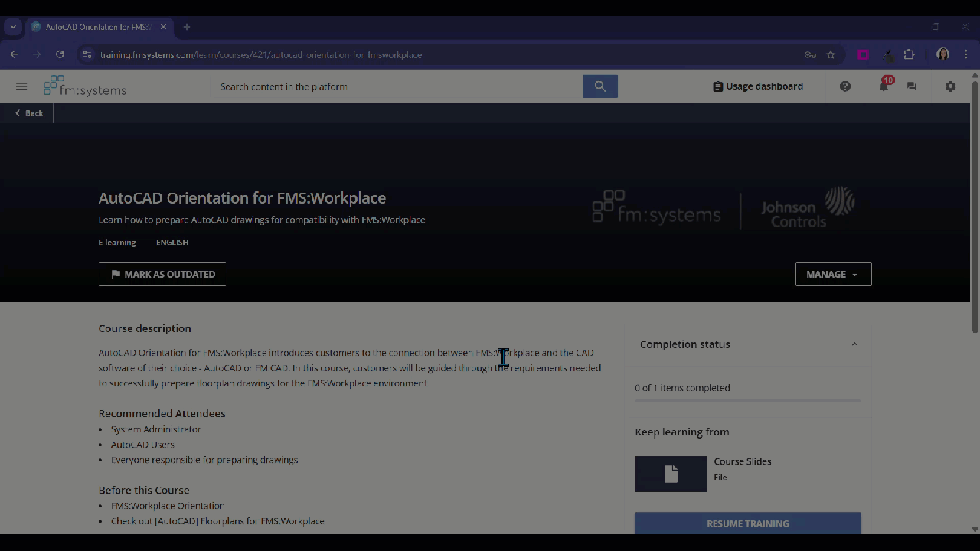
Task: Click '0 of 1 items completed' text
Action: pos(682,388)
